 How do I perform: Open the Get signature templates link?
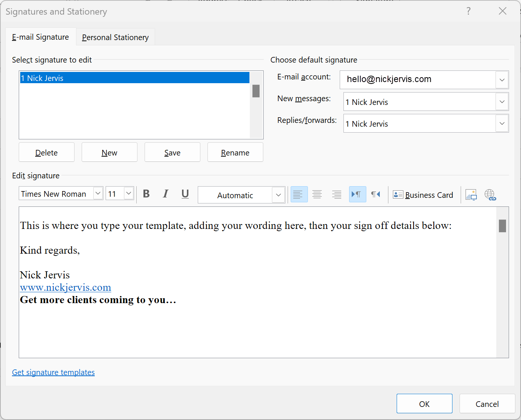(53, 372)
